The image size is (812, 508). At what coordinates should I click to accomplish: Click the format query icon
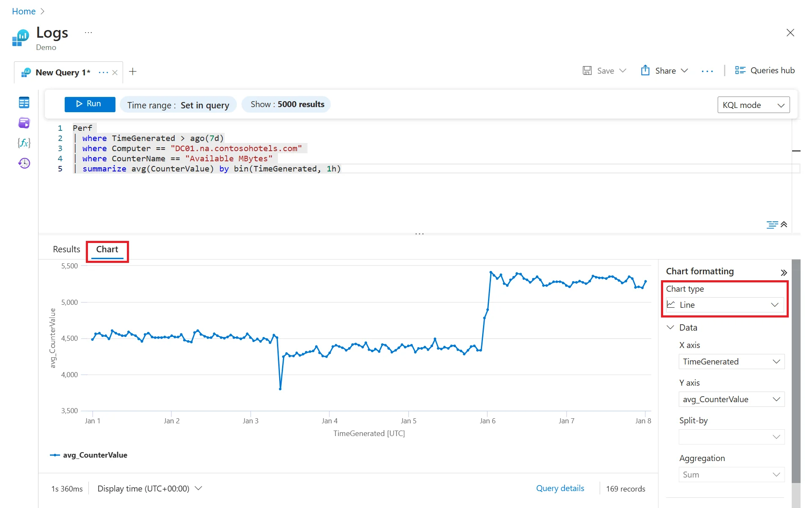coord(772,224)
